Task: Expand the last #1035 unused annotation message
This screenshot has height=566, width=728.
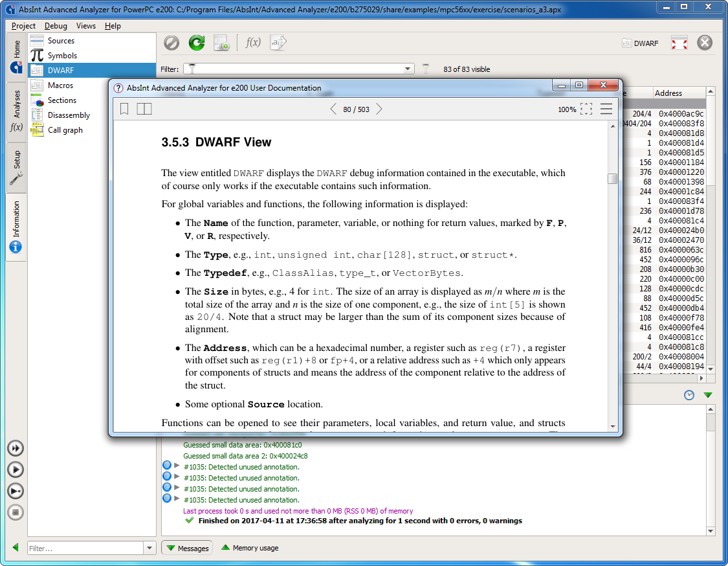Action: point(177,499)
